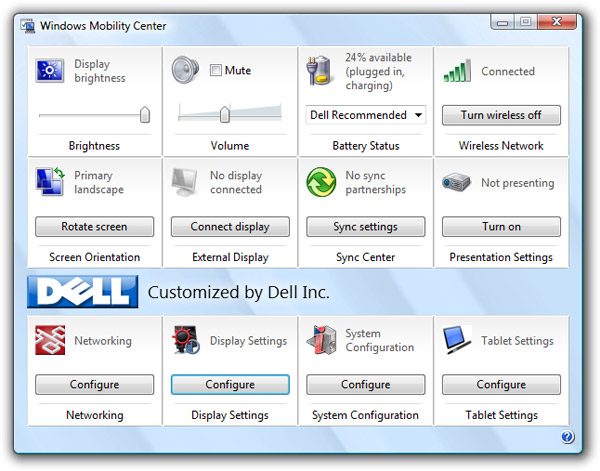Click the 'Sync Center' tile label

point(365,257)
